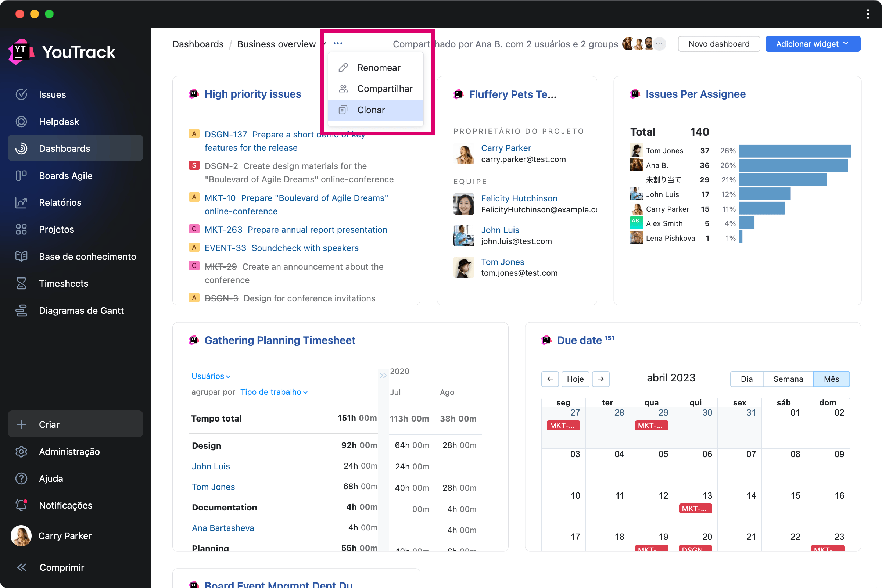Open the Usuários dropdown in timesheet
The width and height of the screenshot is (882, 588).
[211, 376]
